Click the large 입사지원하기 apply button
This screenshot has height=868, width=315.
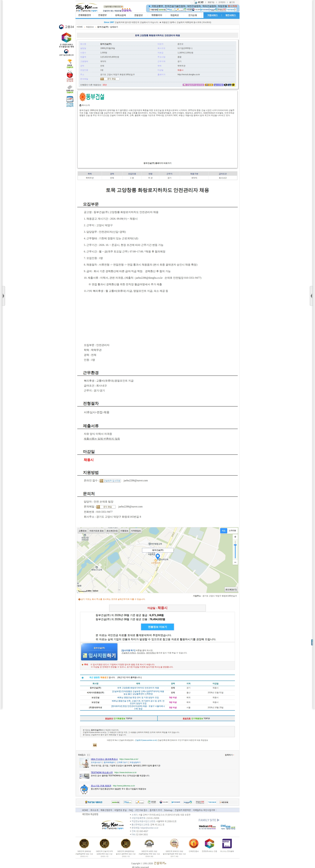point(99,652)
